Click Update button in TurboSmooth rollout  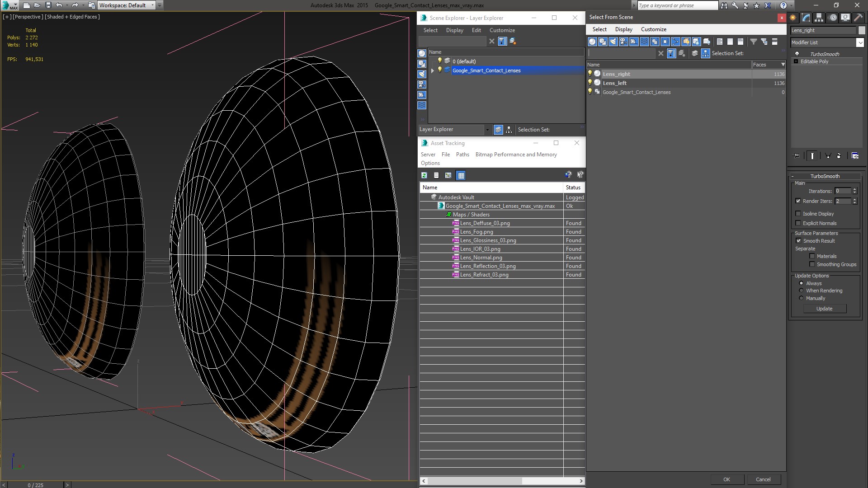[x=825, y=309]
